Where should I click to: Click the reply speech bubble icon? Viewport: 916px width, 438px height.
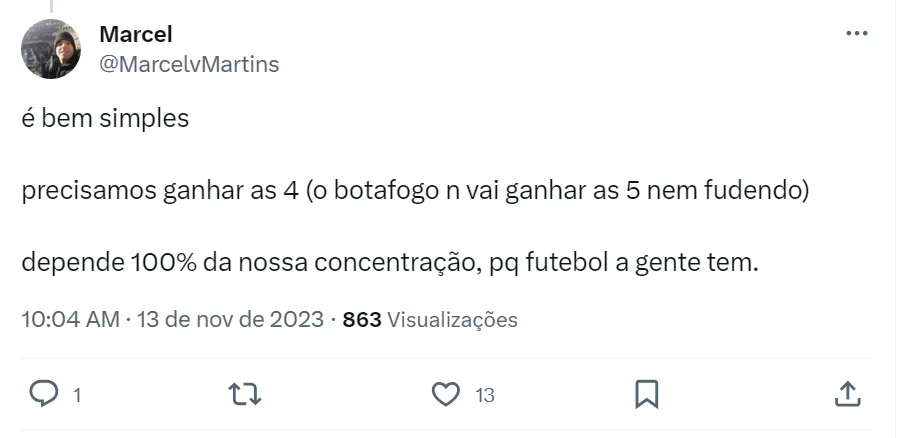click(43, 394)
